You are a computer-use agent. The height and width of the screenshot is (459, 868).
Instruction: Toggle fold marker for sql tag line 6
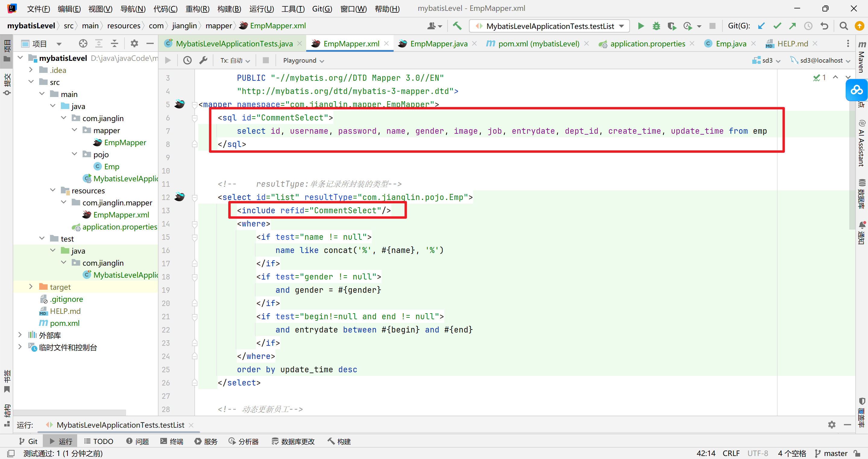[x=194, y=118]
